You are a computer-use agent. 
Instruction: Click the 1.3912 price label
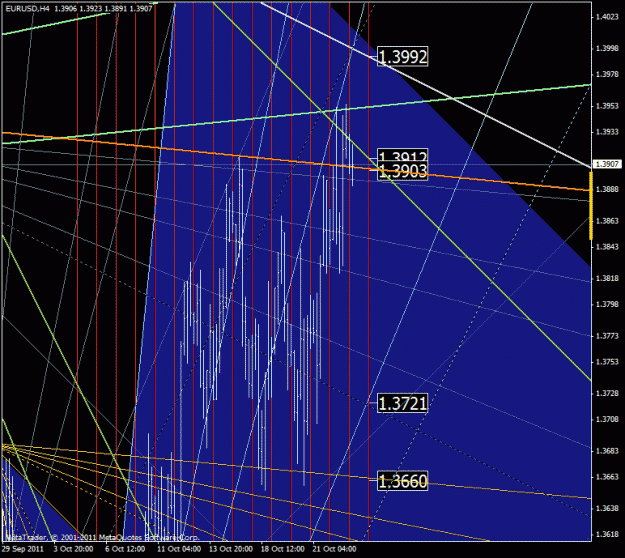pos(402,156)
